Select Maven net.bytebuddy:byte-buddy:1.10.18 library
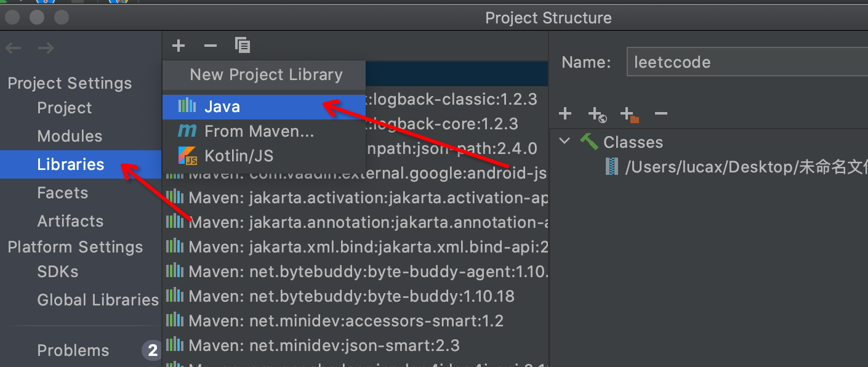Image resolution: width=868 pixels, height=367 pixels. point(351,296)
